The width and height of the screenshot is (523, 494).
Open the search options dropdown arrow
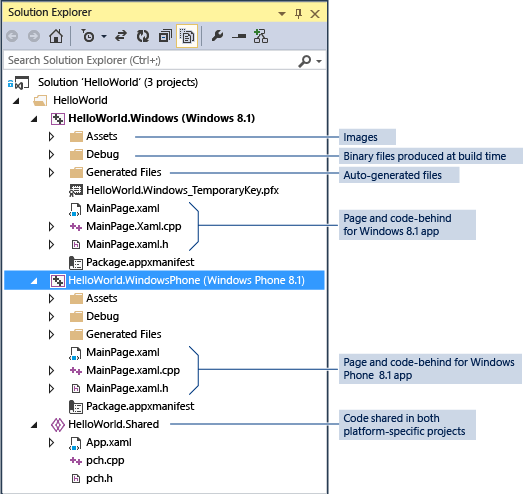pyautogui.click(x=319, y=61)
